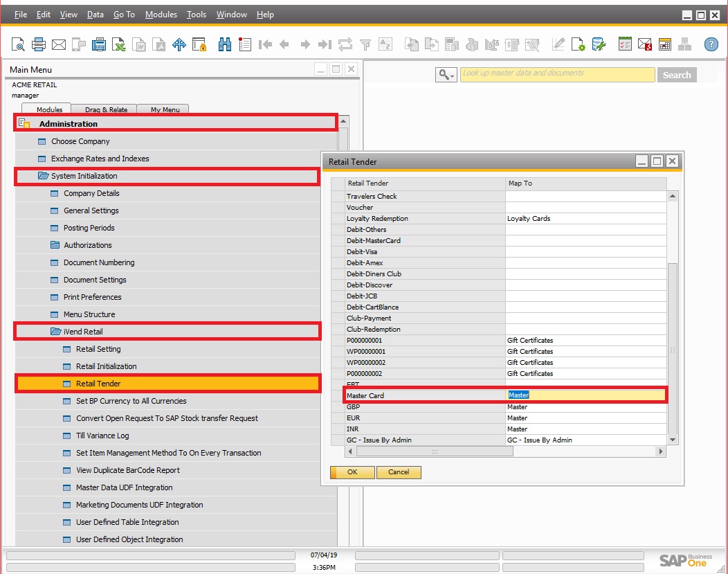Open Print Preview from the toolbar
The width and height of the screenshot is (728, 574).
point(18,44)
